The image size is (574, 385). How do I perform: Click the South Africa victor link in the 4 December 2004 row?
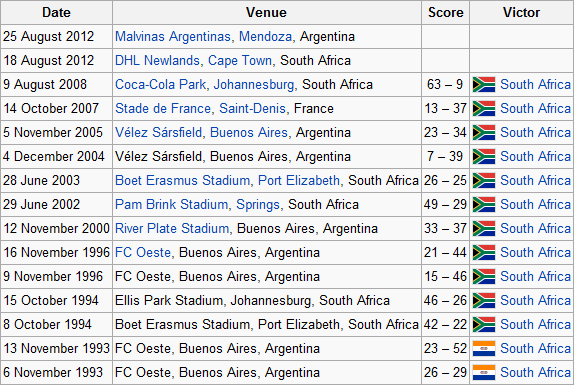tap(535, 157)
